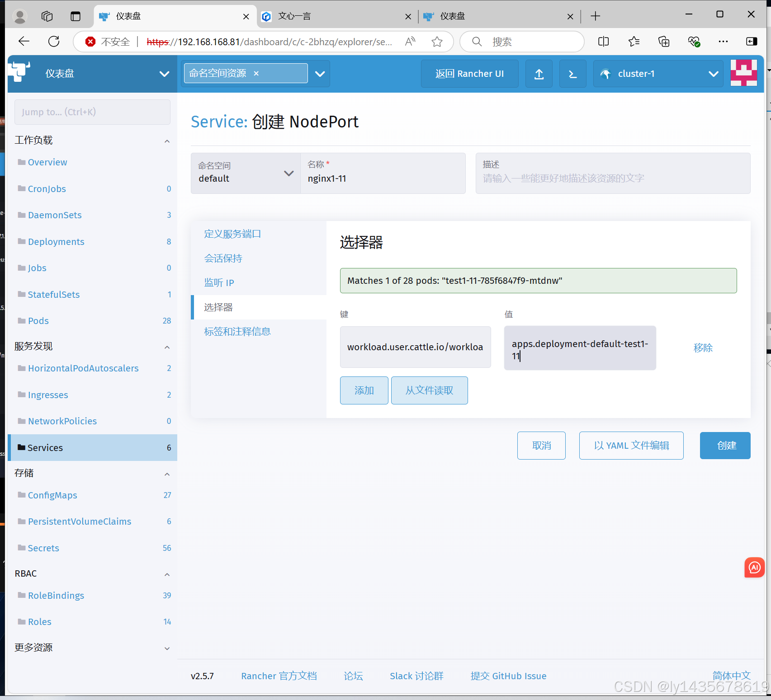Viewport: 771px width, 700px height.
Task: Open the kubectl shell icon
Action: pos(573,74)
